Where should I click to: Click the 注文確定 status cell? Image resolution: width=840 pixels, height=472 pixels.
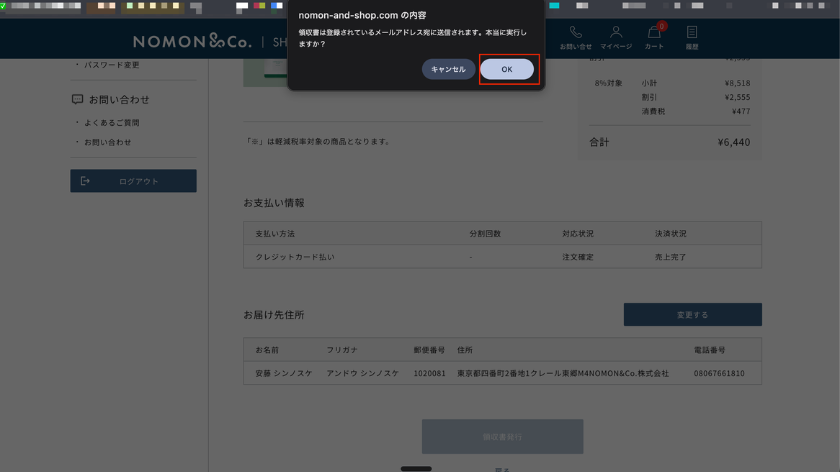[578, 257]
